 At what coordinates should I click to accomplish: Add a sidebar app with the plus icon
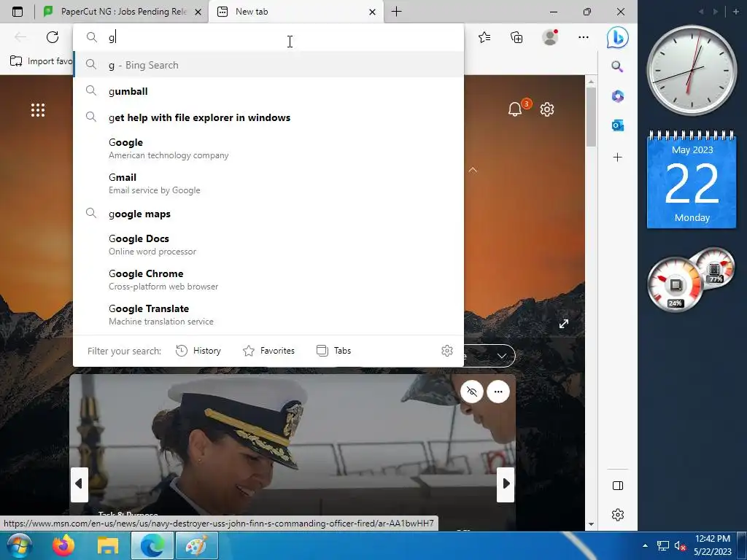[x=617, y=157]
